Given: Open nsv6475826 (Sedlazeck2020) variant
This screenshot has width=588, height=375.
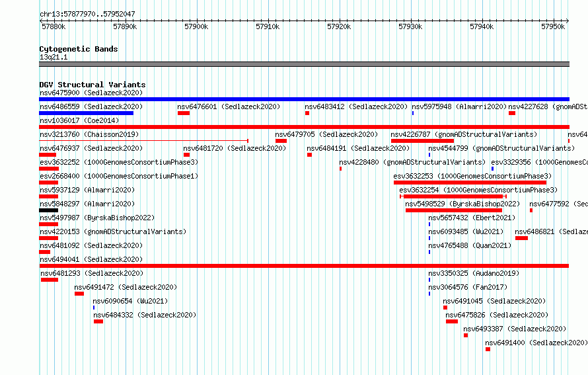Looking at the screenshot, I should [x=497, y=315].
